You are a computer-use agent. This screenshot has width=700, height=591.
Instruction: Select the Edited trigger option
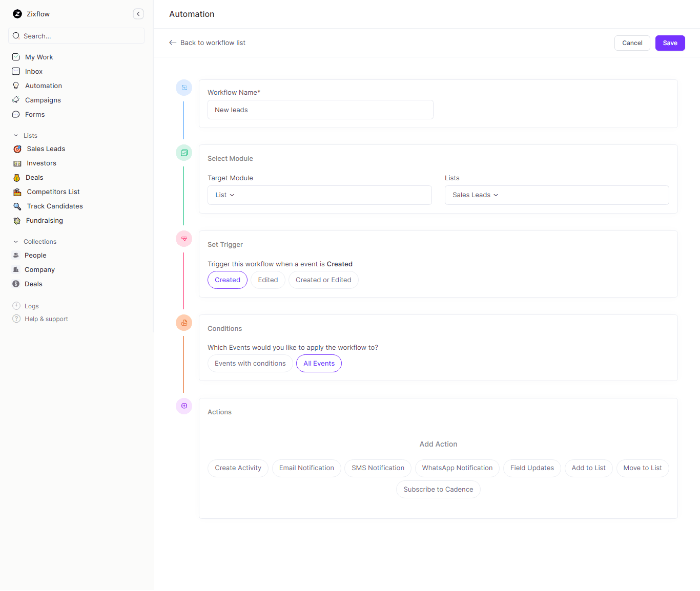267,280
